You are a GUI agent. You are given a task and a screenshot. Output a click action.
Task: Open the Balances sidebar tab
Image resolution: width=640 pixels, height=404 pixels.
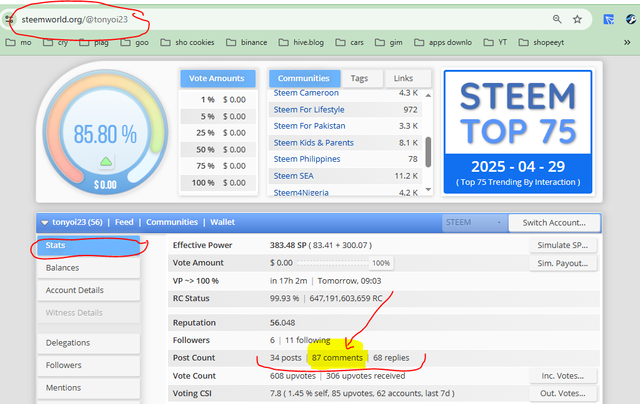click(x=89, y=268)
